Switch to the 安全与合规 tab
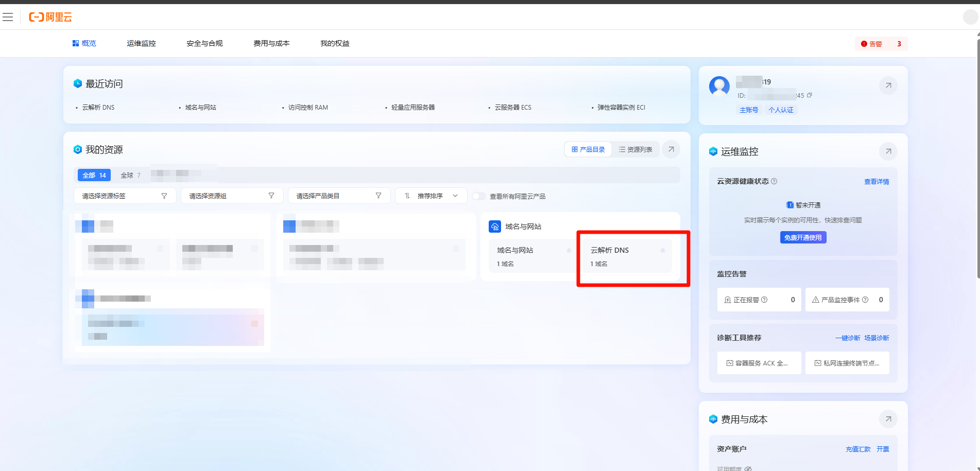 204,43
